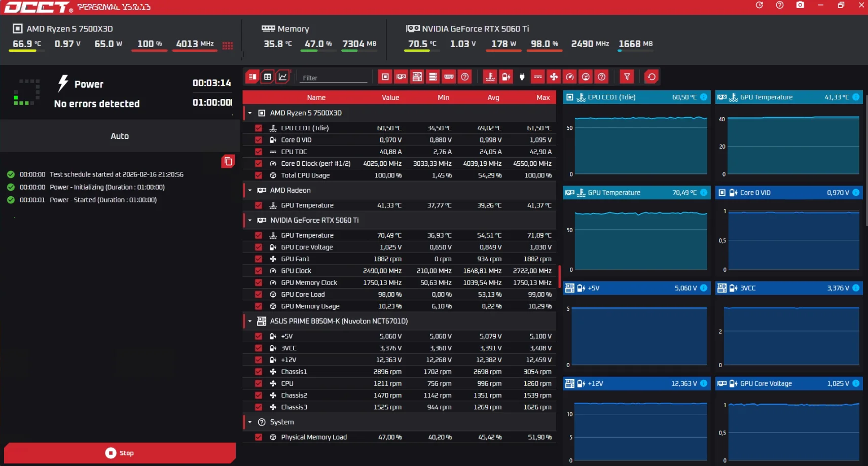
Task: Click the funnel filter icon
Action: 627,77
